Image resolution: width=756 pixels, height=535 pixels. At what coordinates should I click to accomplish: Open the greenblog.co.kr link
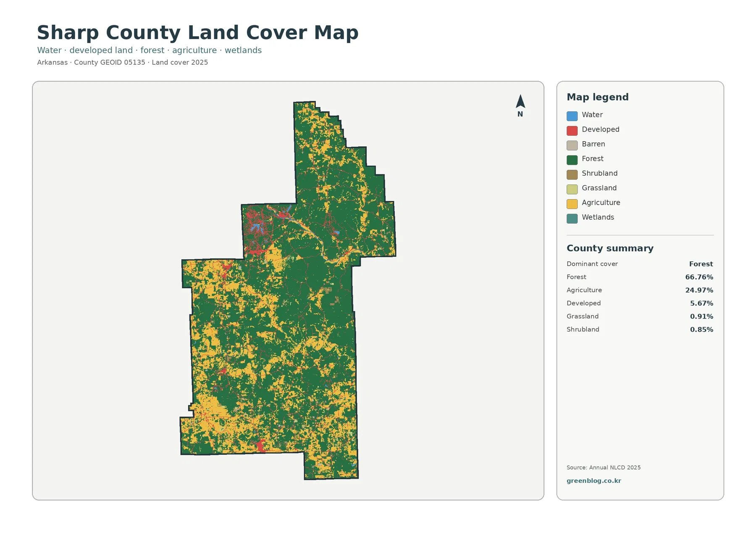[593, 481]
